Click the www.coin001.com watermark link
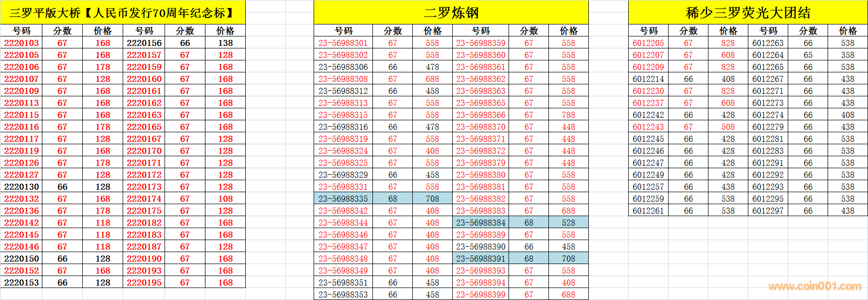This screenshot has width=868, height=300. pyautogui.click(x=815, y=287)
